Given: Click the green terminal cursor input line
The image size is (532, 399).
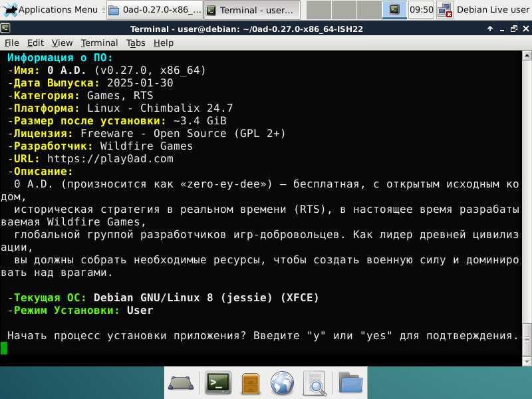Looking at the screenshot, I should [4, 348].
